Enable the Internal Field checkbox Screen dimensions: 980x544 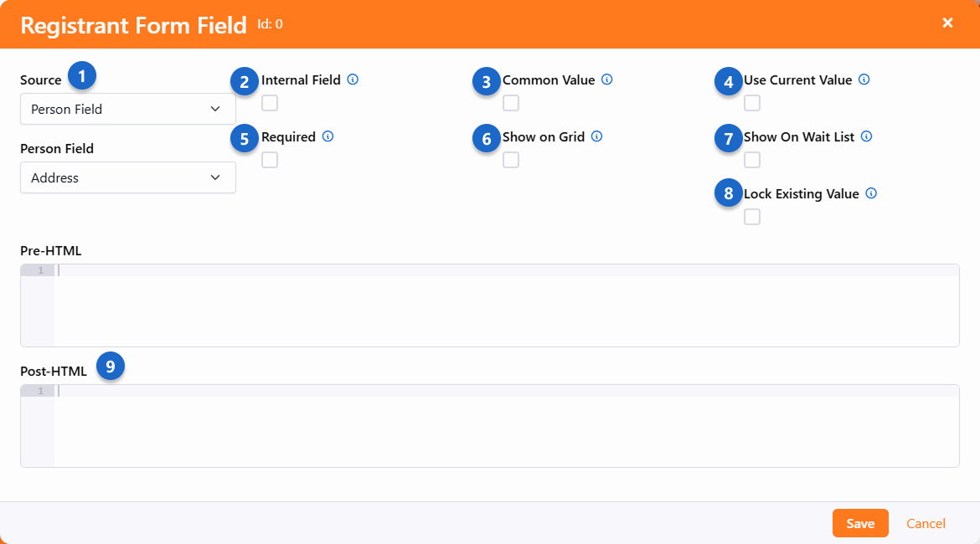tap(270, 103)
